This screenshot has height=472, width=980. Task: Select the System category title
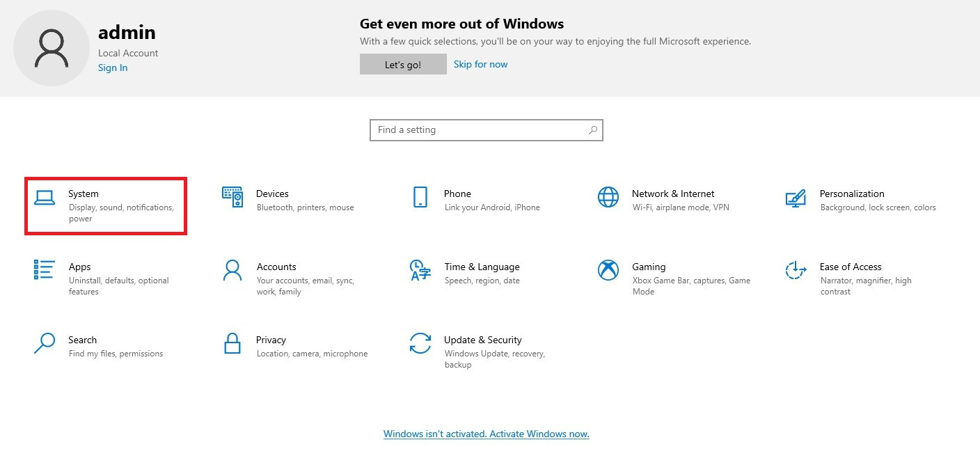click(x=84, y=194)
